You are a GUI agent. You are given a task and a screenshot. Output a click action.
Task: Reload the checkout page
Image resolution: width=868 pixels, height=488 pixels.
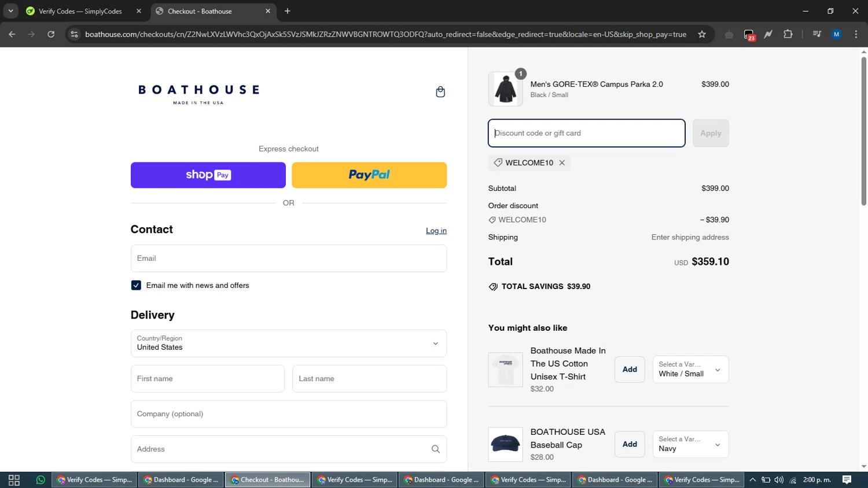51,34
